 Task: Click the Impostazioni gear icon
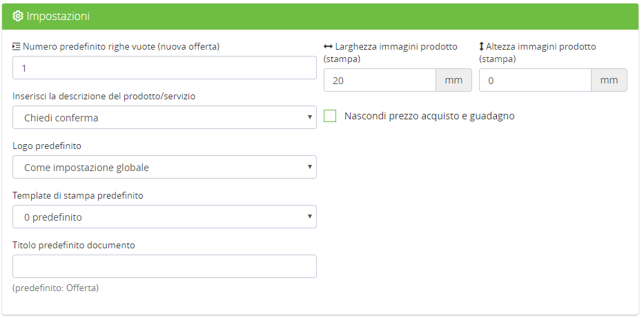point(18,16)
